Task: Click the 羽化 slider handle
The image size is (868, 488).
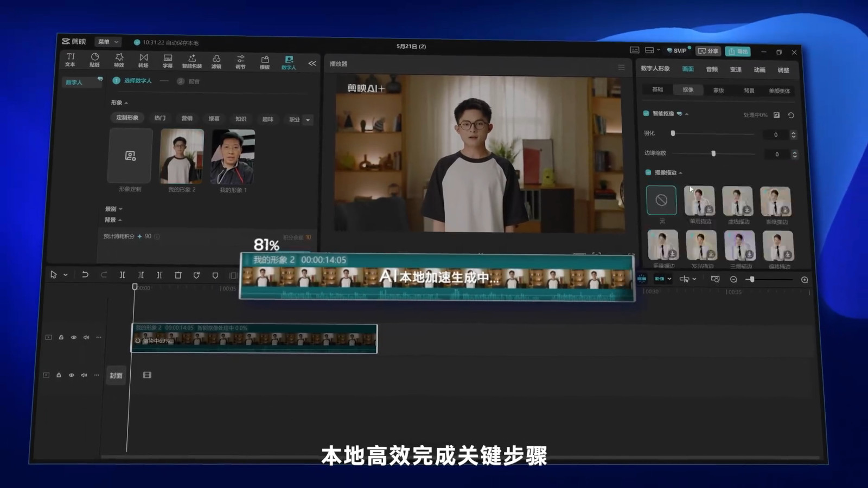Action: [673, 133]
